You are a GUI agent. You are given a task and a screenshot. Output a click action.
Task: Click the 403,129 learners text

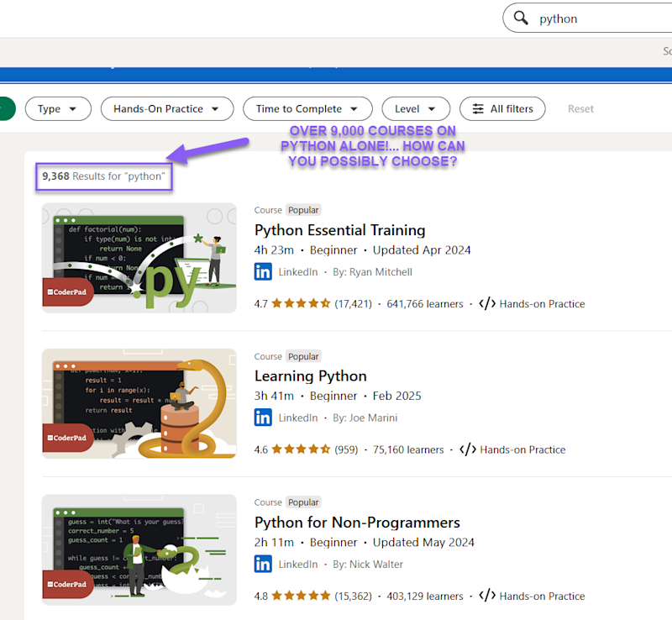click(x=425, y=596)
